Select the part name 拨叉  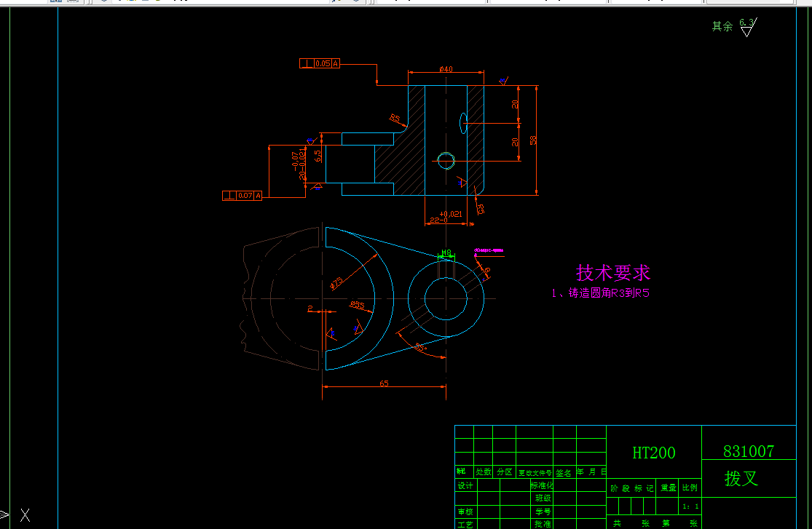coord(741,478)
